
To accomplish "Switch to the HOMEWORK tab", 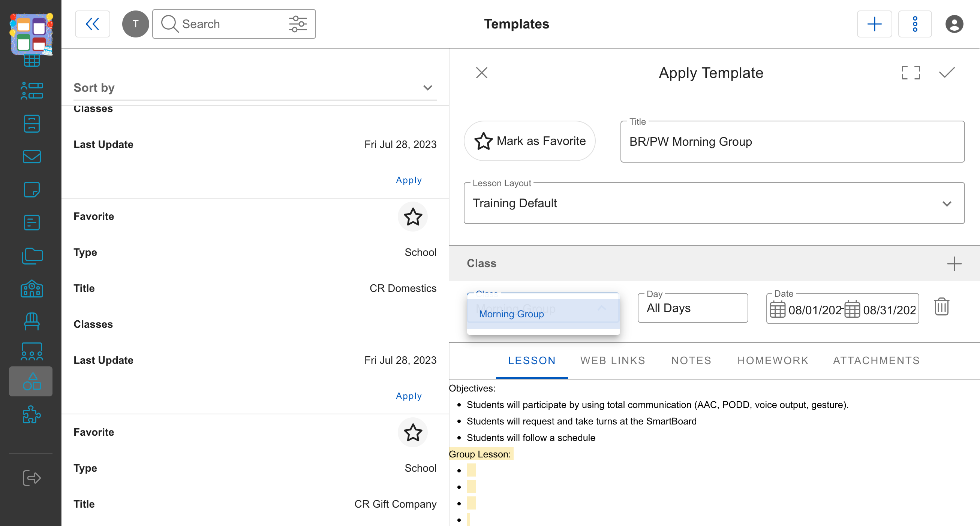I will 773,361.
